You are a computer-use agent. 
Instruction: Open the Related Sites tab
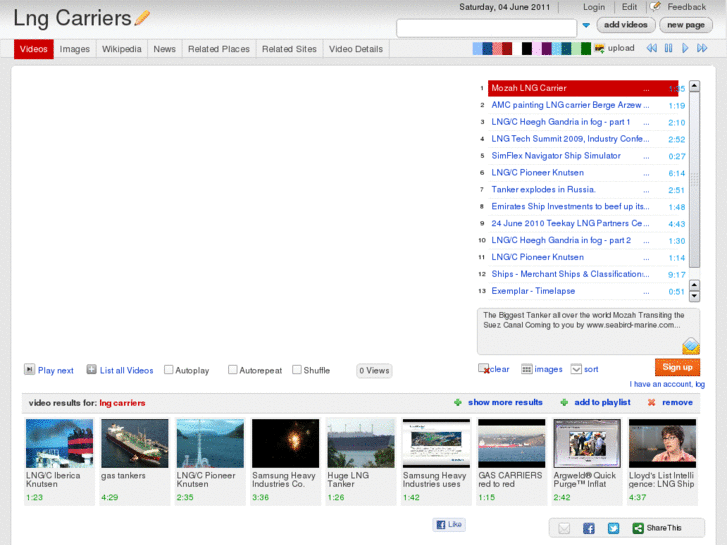(289, 49)
